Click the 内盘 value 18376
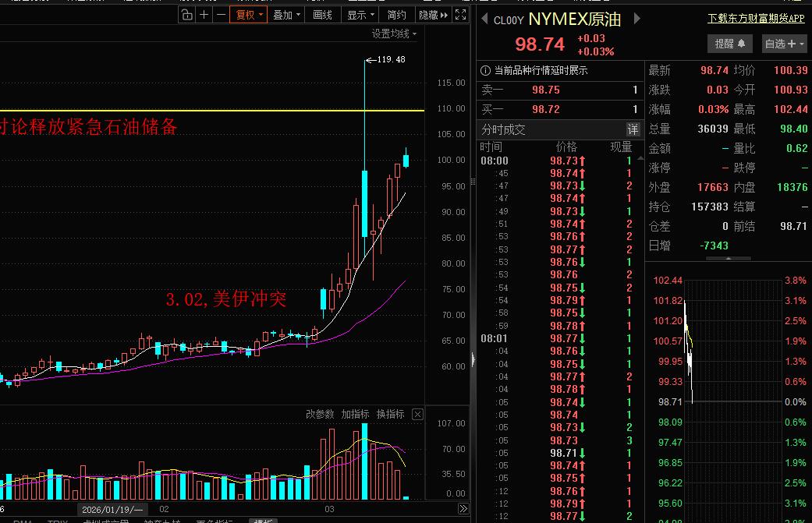 pyautogui.click(x=792, y=187)
